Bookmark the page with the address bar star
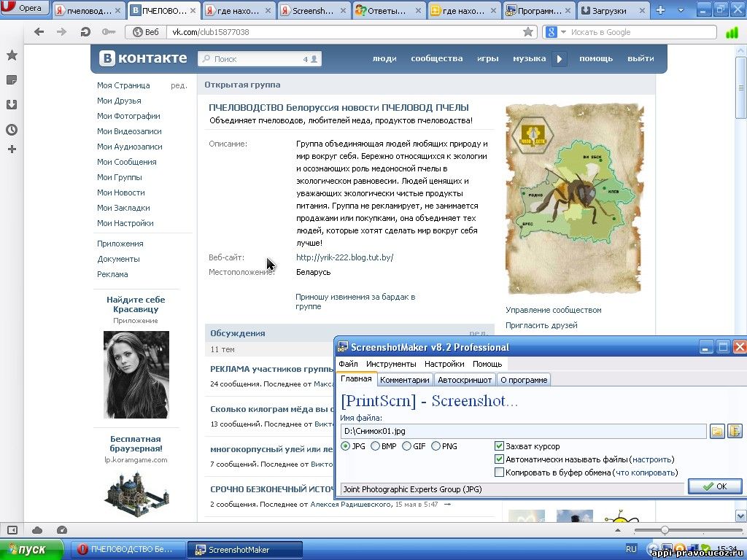Screen dimensions: 747x560 pyautogui.click(x=528, y=32)
